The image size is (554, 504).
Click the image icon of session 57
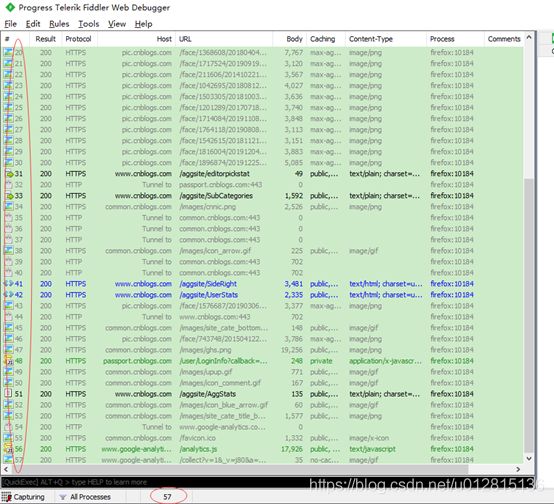[x=8, y=460]
